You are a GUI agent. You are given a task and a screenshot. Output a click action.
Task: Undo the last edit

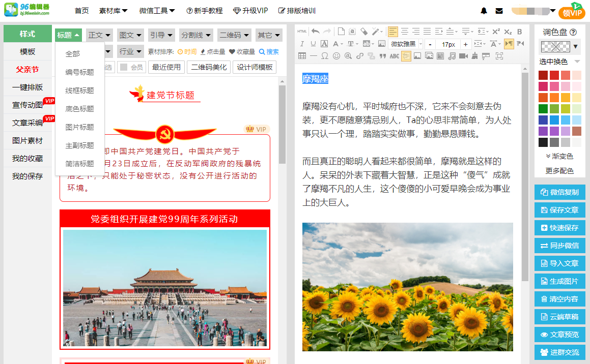click(x=315, y=31)
